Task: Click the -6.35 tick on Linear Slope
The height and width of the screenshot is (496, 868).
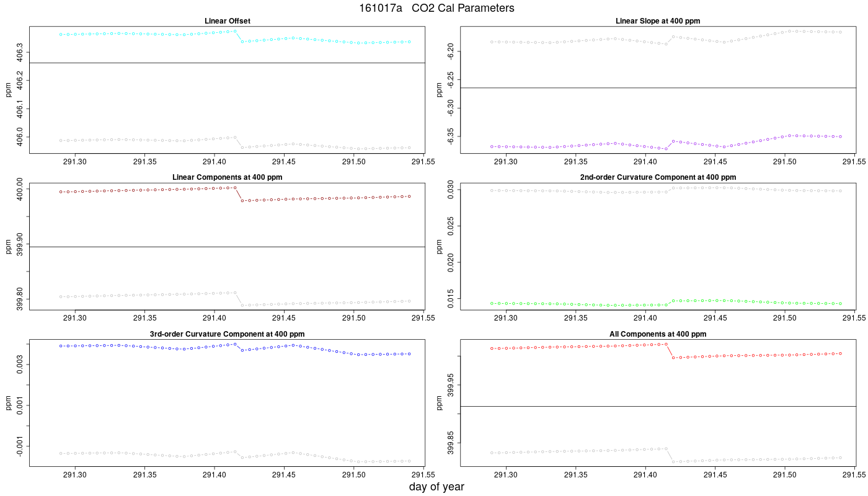Action: 451,136
